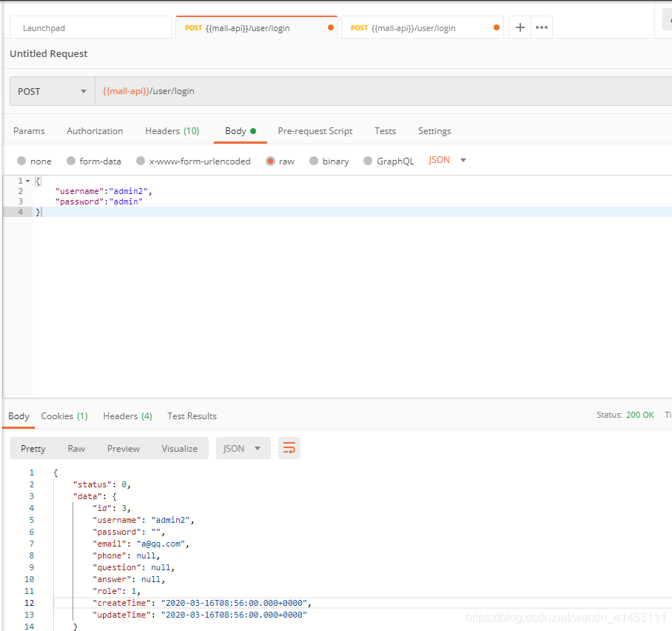The height and width of the screenshot is (631, 672).
Task: Click the "phone": null response line
Action: click(127, 555)
